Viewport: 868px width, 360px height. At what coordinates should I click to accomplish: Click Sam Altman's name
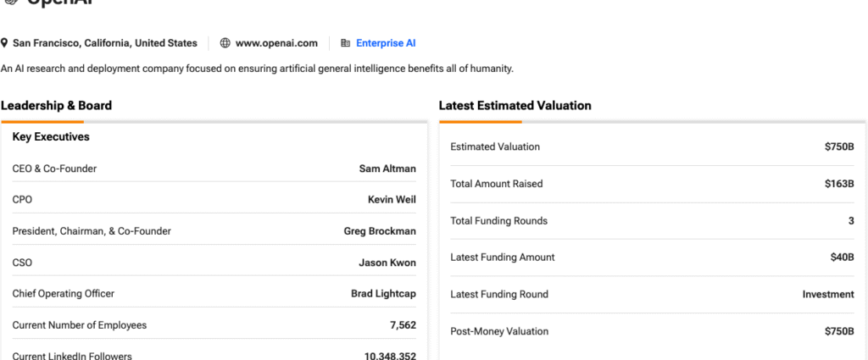click(387, 169)
